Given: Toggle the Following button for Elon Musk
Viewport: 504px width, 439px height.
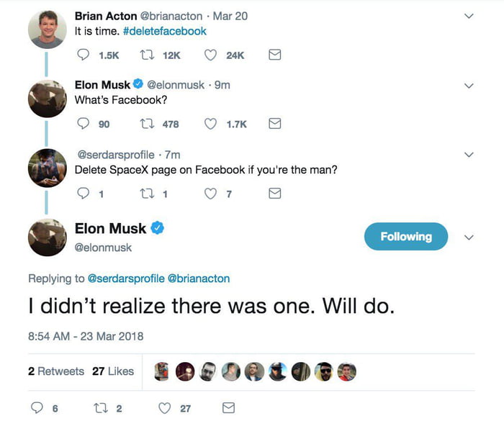Looking at the screenshot, I should click(x=406, y=237).
